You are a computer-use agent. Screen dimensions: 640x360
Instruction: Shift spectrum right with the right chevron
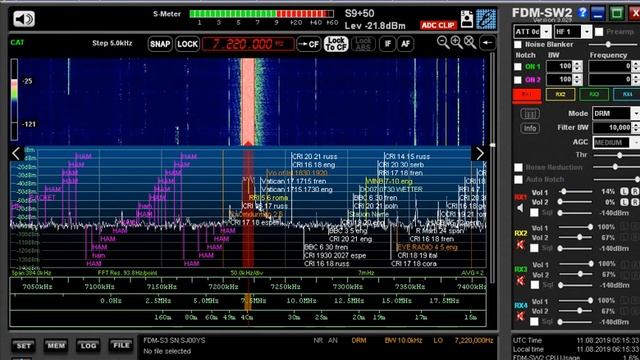click(480, 153)
